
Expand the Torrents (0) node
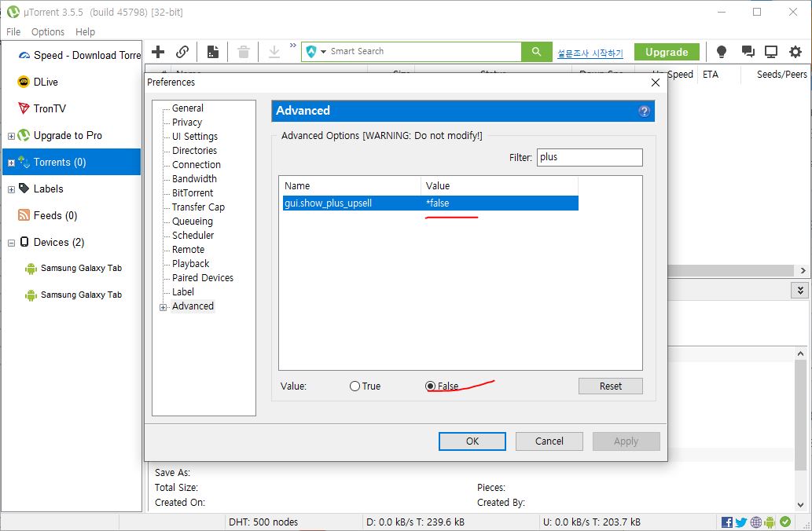point(11,163)
